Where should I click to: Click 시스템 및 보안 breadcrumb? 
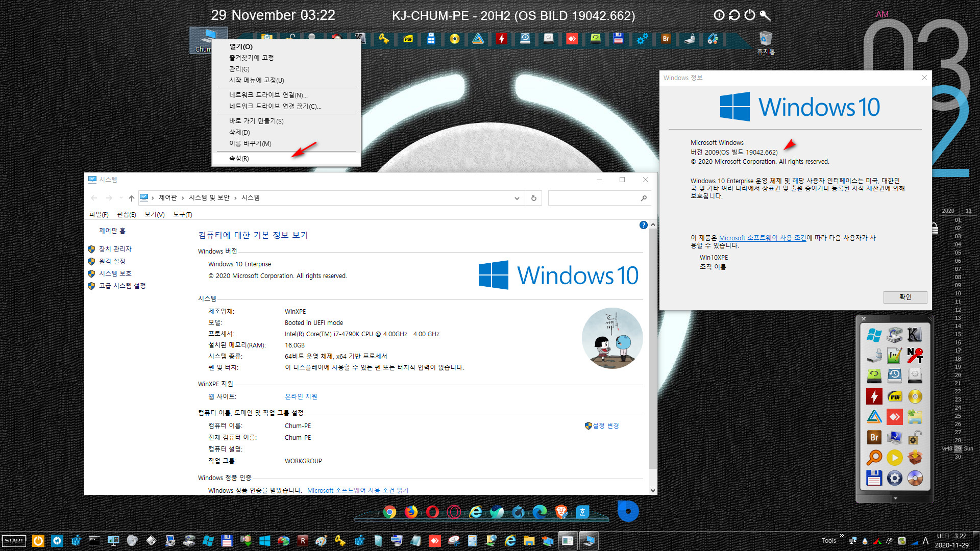(x=209, y=197)
